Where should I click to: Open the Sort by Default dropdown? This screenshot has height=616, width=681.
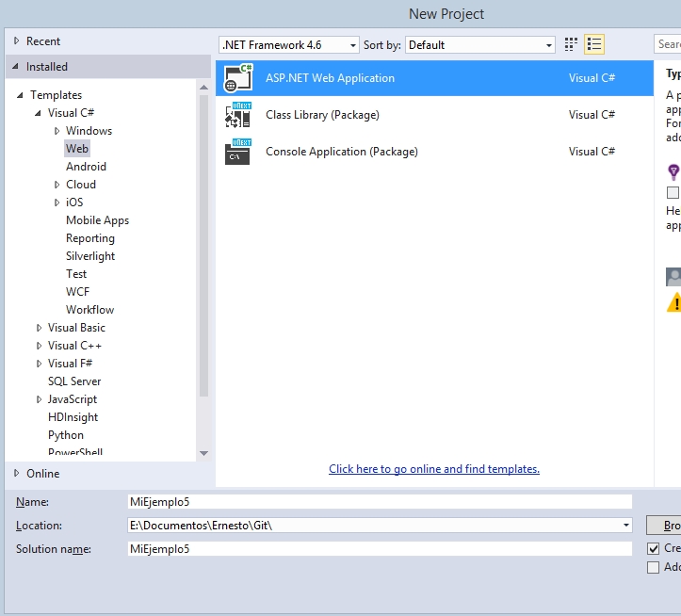pyautogui.click(x=480, y=45)
